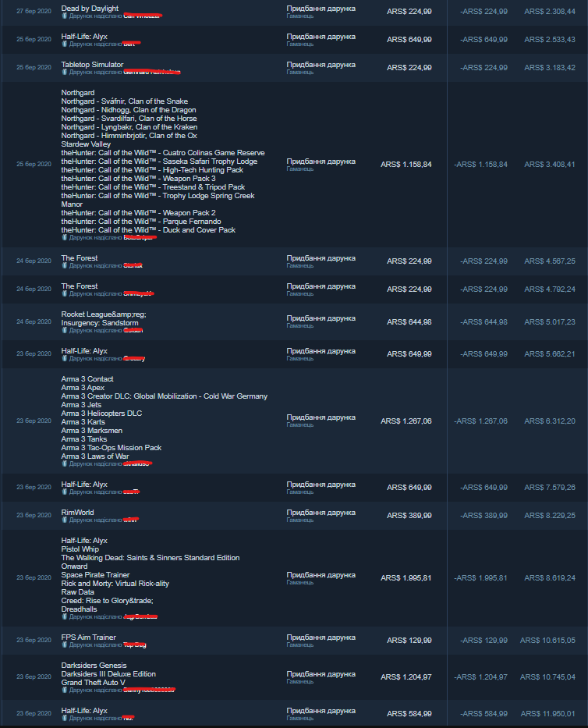Click the gift icon below the Northgard bundle list
This screenshot has height=728, width=588.
[65, 237]
